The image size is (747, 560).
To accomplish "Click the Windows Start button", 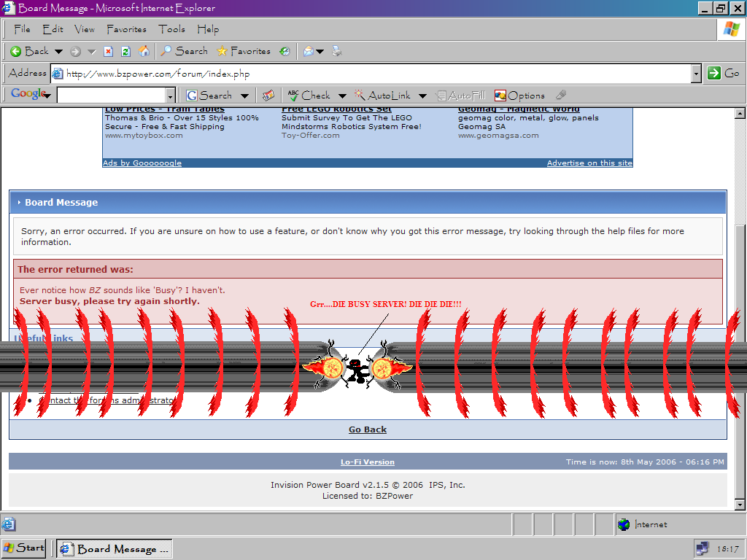I will click(x=24, y=548).
